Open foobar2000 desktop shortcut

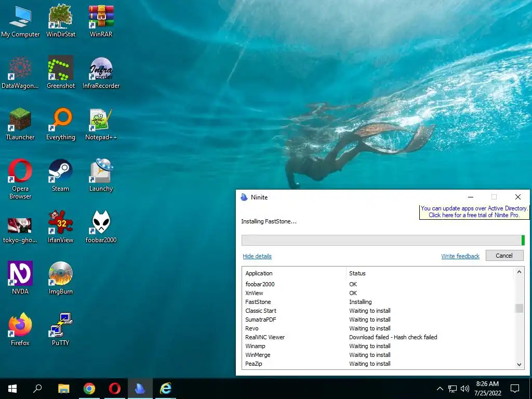(x=101, y=228)
